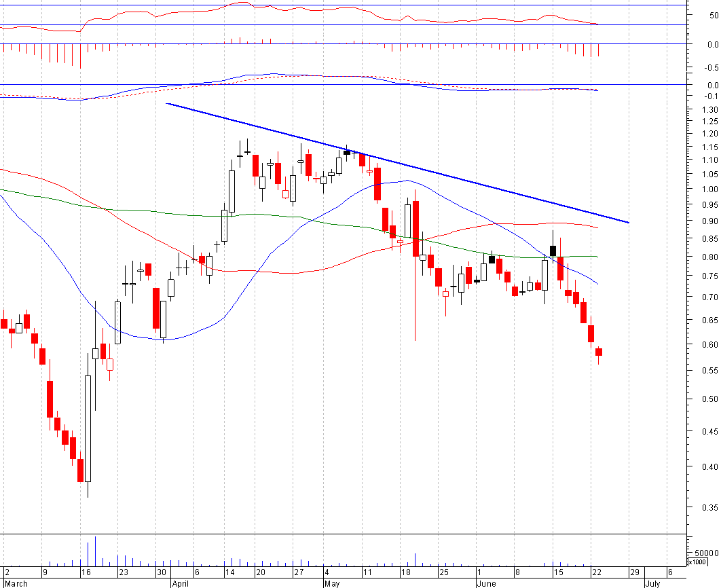Select the 29 date label in June
The height and width of the screenshot is (588, 721).
point(635,572)
